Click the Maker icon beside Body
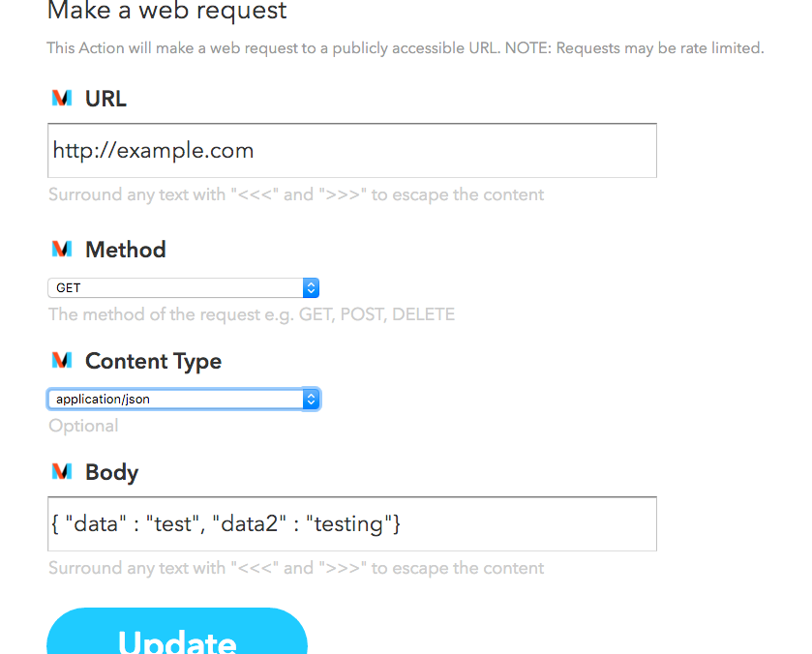This screenshot has width=812, height=654. click(x=62, y=472)
